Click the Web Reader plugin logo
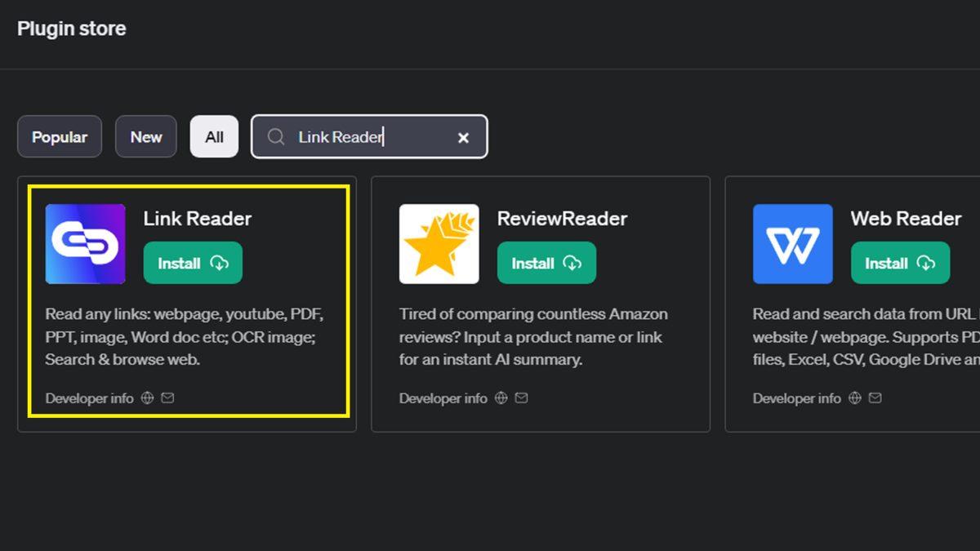The image size is (980, 551). (792, 244)
